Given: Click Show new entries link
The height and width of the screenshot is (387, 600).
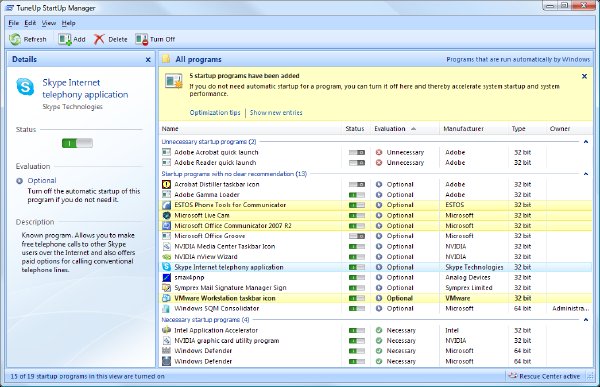Looking at the screenshot, I should [276, 113].
